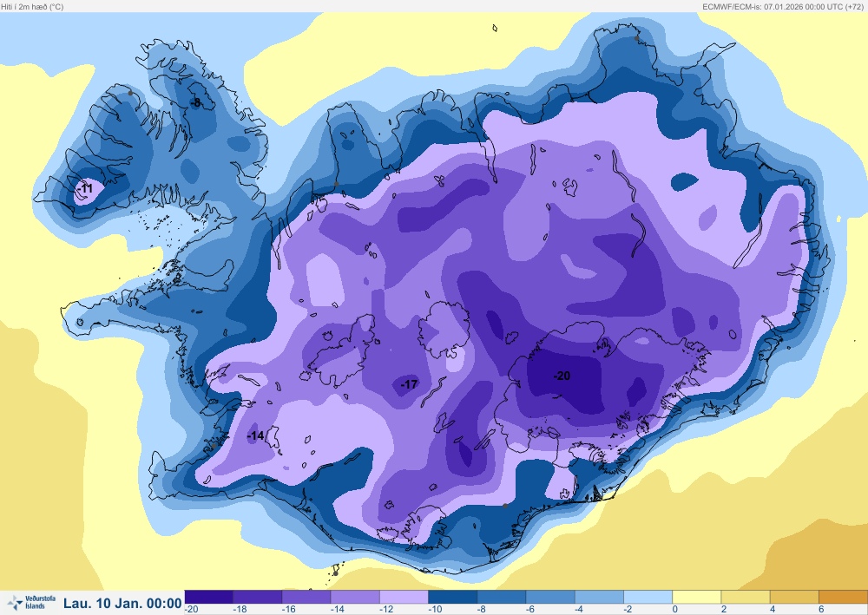
Task: Select the pale blue -2 to 0 legend swatch
Action: 648,597
